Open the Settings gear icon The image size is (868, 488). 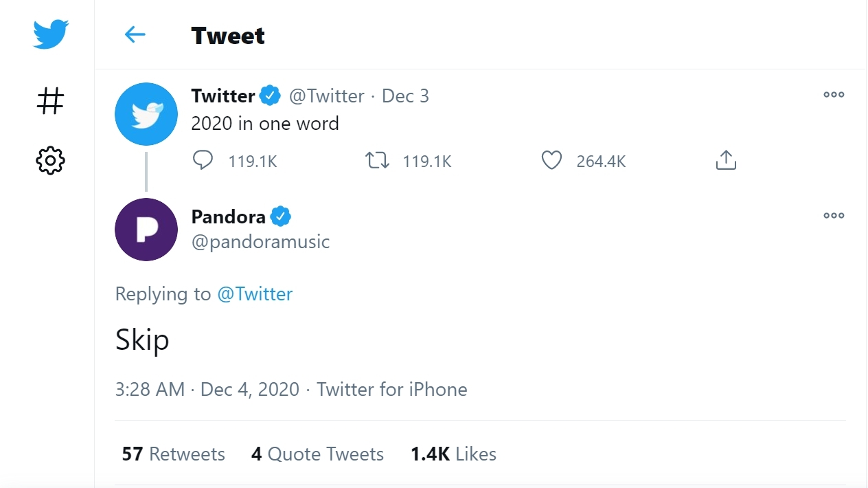pos(50,161)
